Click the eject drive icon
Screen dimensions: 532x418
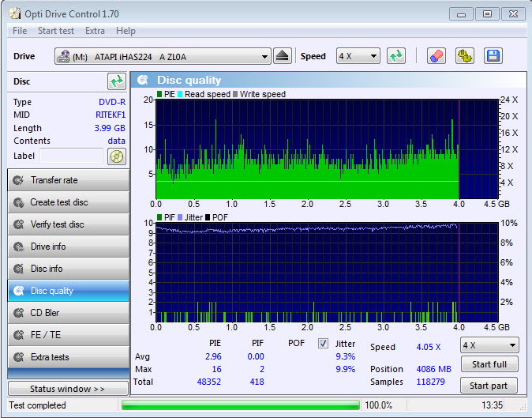283,56
